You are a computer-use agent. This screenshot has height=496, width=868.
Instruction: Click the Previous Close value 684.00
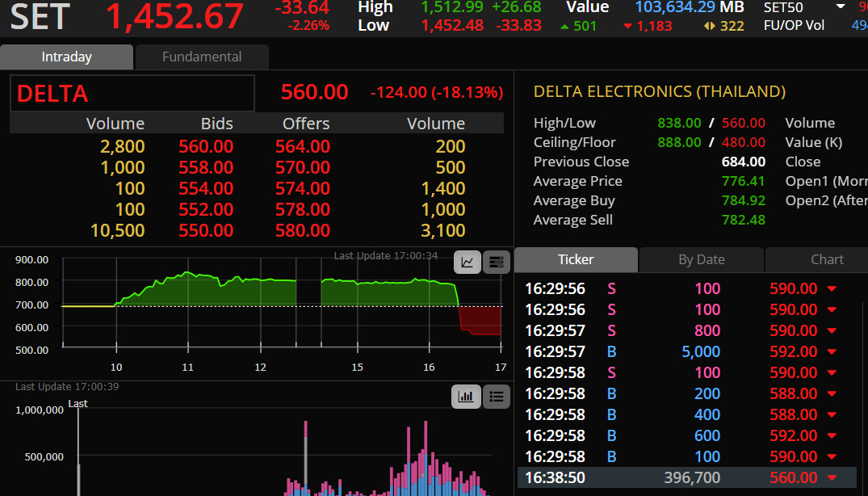[x=744, y=162]
